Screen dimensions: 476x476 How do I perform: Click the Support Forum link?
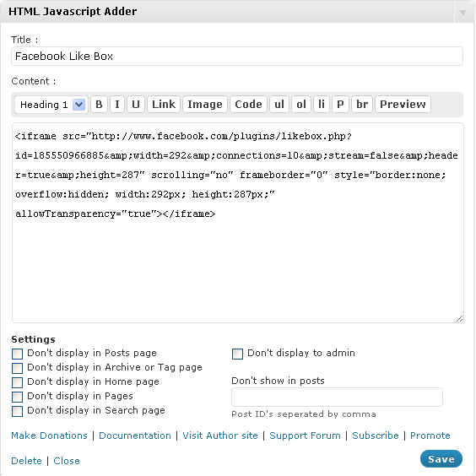point(305,435)
